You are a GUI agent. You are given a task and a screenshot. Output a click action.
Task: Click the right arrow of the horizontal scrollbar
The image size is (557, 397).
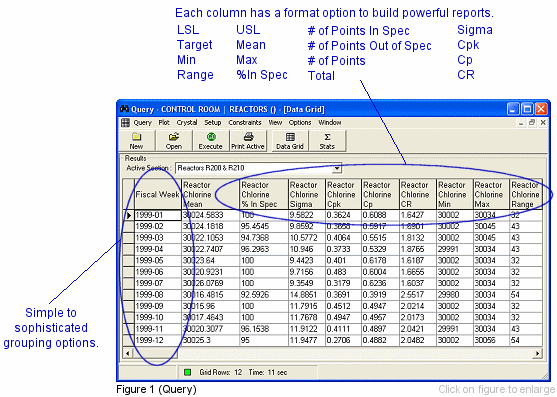[x=537, y=353]
